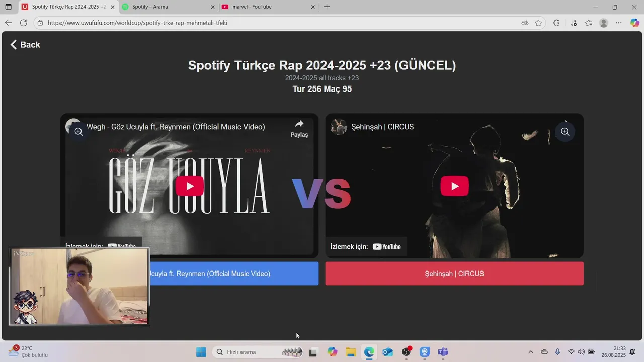Open the tab actions menu icon
The image size is (644, 362).
8,7
